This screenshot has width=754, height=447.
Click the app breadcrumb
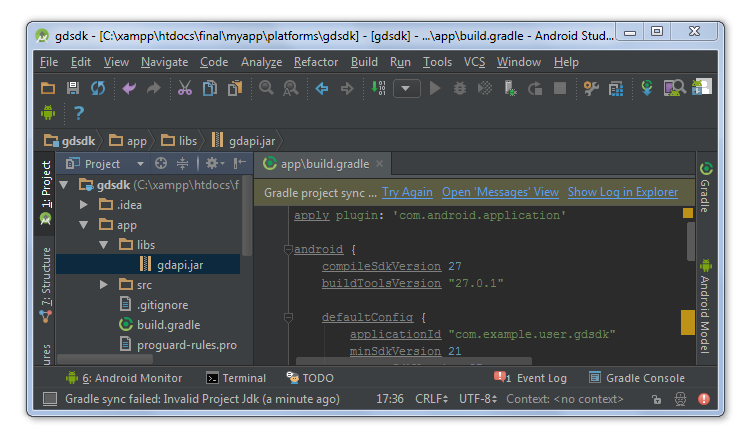tap(127, 141)
